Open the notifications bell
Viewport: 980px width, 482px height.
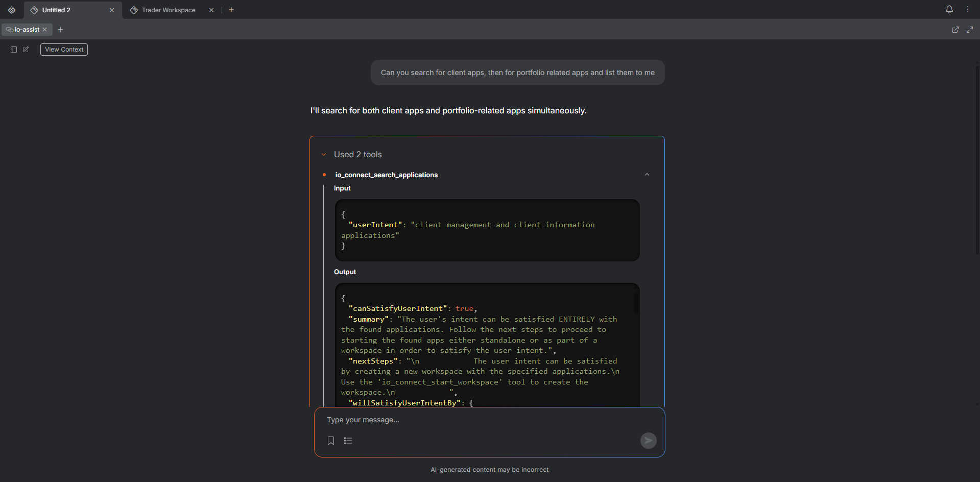(949, 9)
